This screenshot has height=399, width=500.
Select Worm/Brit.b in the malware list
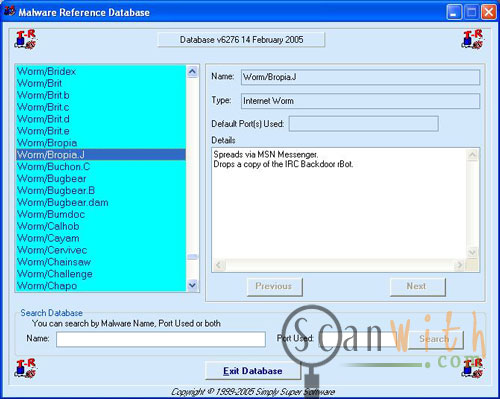pyautogui.click(x=101, y=95)
